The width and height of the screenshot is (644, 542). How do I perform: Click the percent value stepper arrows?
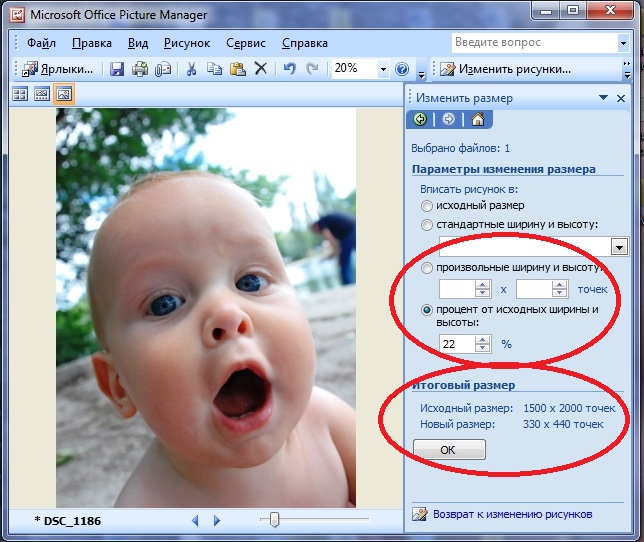point(483,344)
